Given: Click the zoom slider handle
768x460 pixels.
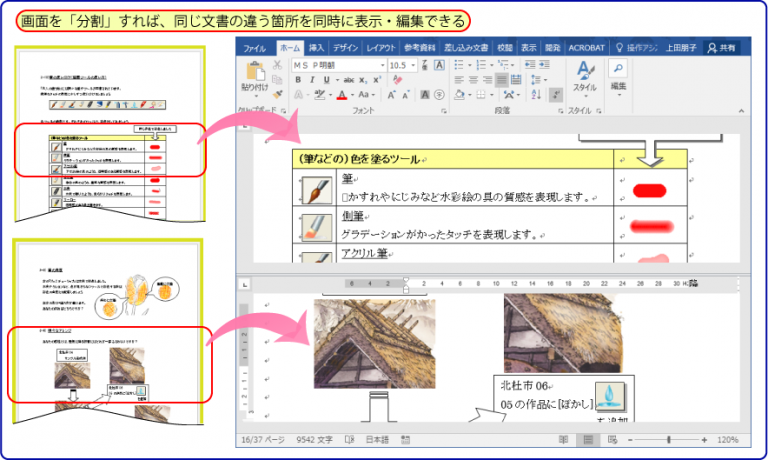Looking at the screenshot, I should [x=669, y=440].
